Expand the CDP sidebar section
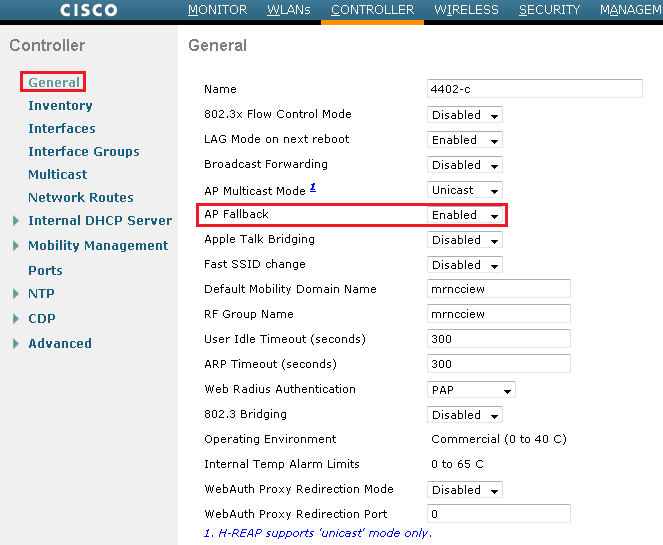This screenshot has height=545, width=663. click(x=41, y=318)
